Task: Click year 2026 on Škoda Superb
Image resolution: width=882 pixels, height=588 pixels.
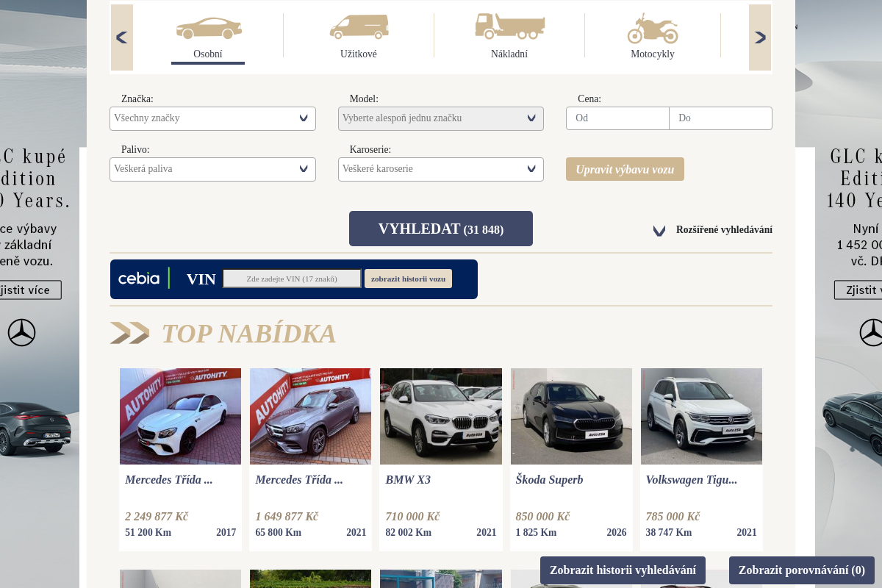Action: [x=617, y=533]
